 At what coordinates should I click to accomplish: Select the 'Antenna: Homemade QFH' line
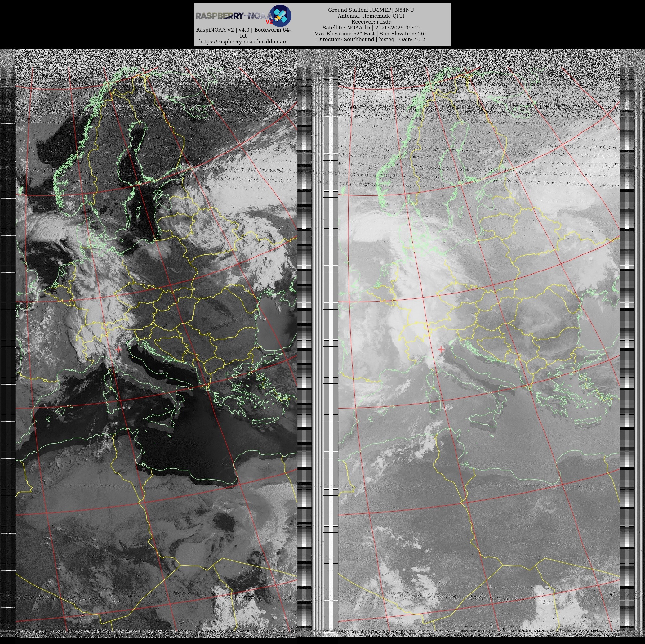pyautogui.click(x=371, y=16)
